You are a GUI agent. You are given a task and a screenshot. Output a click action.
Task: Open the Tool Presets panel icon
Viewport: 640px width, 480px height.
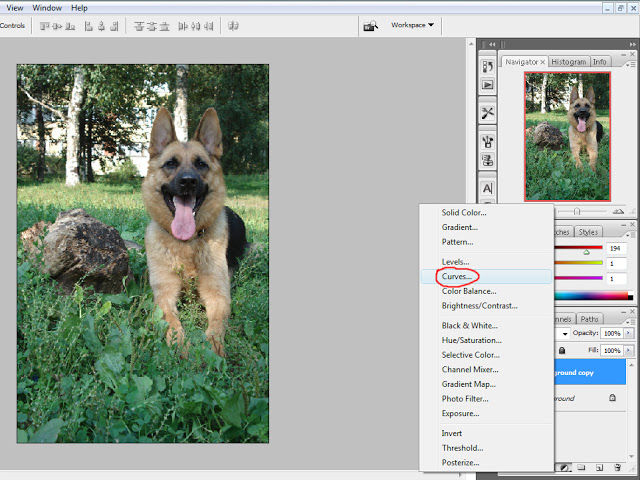point(488,114)
